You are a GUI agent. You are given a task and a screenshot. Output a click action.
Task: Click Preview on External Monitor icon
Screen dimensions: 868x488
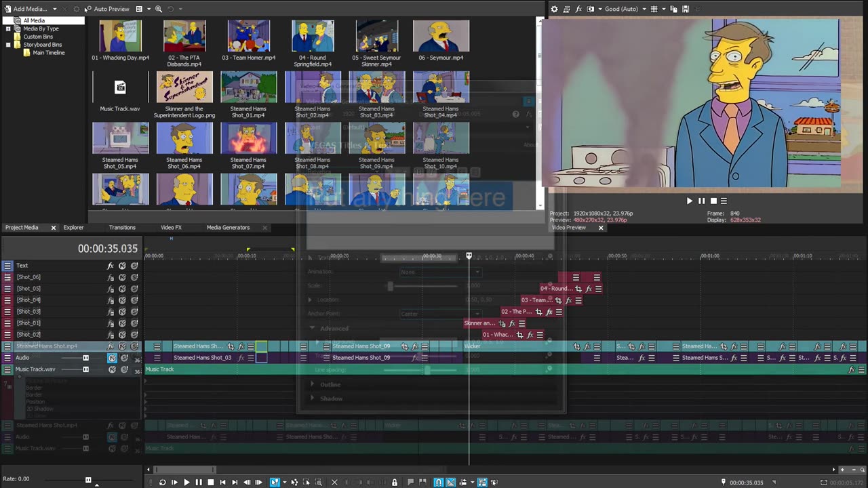[566, 9]
